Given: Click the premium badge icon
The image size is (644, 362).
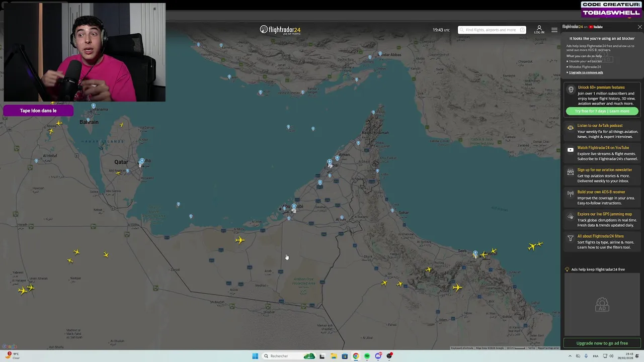Looking at the screenshot, I should 571,89.
